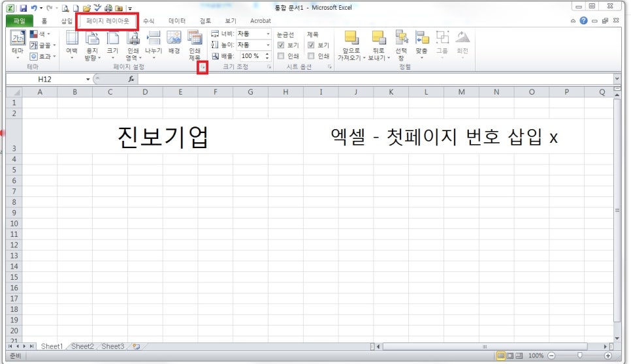The width and height of the screenshot is (631, 364).
Task: Click the Excel application icon in title bar
Action: [x=10, y=8]
